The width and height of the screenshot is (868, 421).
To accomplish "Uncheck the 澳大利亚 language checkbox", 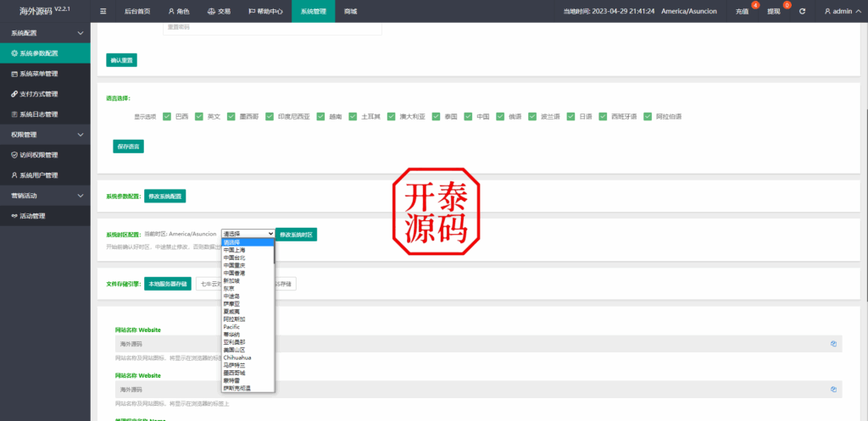I will [392, 117].
